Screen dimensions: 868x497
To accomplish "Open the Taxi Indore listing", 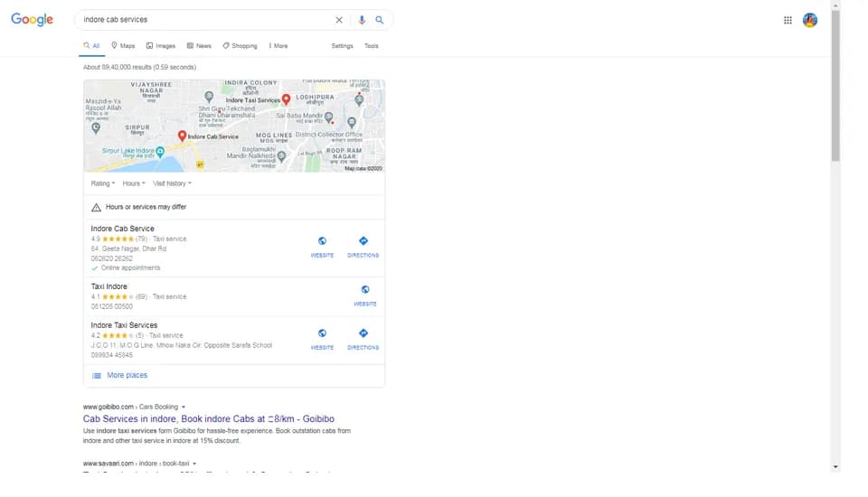I will 109,286.
